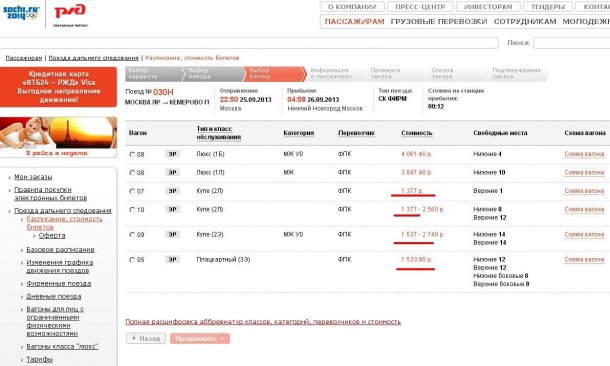Open the ИНВЕСТОРАМ tab
This screenshot has height=366, width=610.
488,7
